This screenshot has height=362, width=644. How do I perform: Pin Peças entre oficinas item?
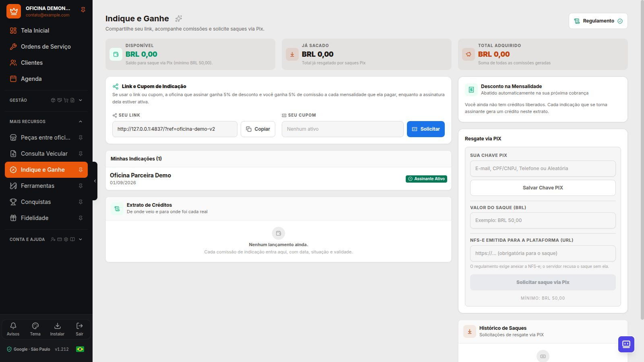tap(80, 138)
